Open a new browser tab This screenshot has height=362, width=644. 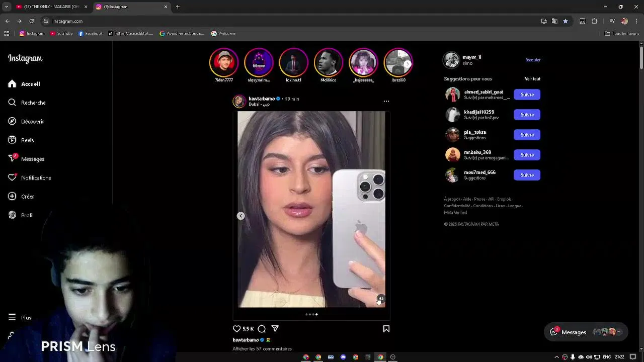tap(178, 7)
